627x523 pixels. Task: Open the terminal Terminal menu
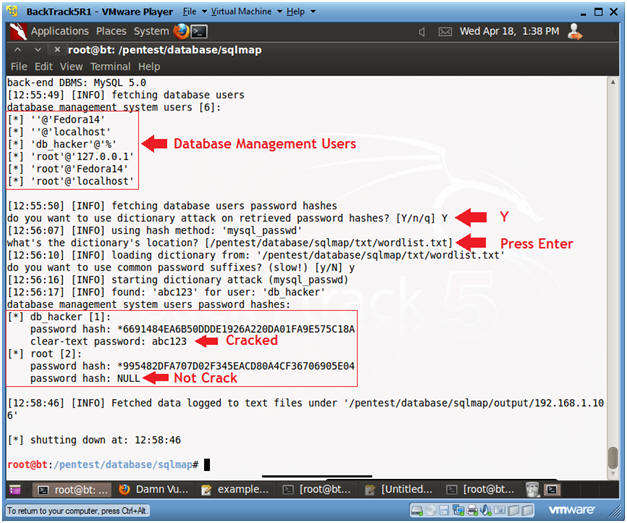point(110,67)
